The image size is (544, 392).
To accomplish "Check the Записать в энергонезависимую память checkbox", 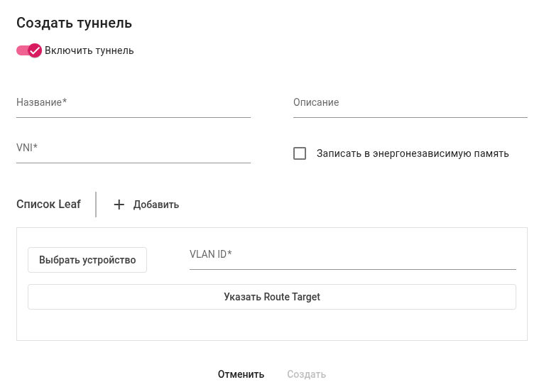I will pyautogui.click(x=300, y=153).
